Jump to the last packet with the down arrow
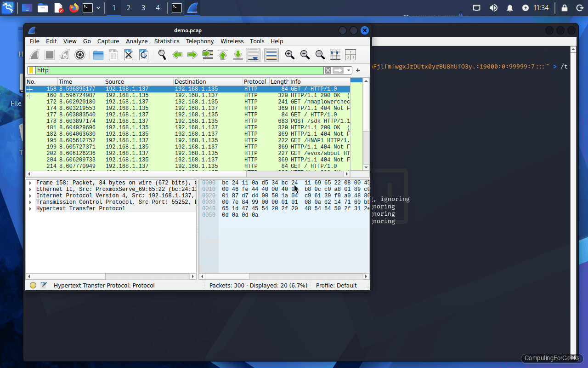Screen dimensions: 588x368 [x=237, y=54]
